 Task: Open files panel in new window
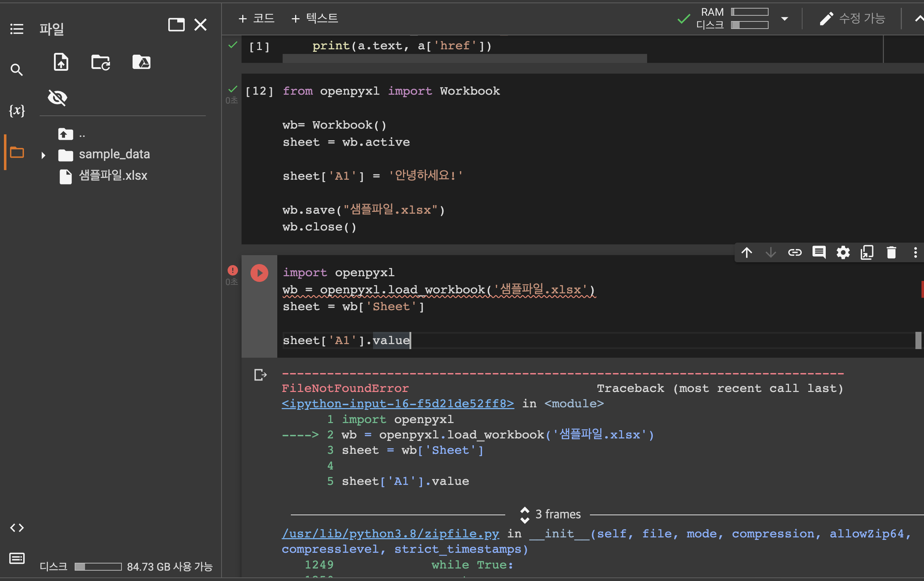177,25
